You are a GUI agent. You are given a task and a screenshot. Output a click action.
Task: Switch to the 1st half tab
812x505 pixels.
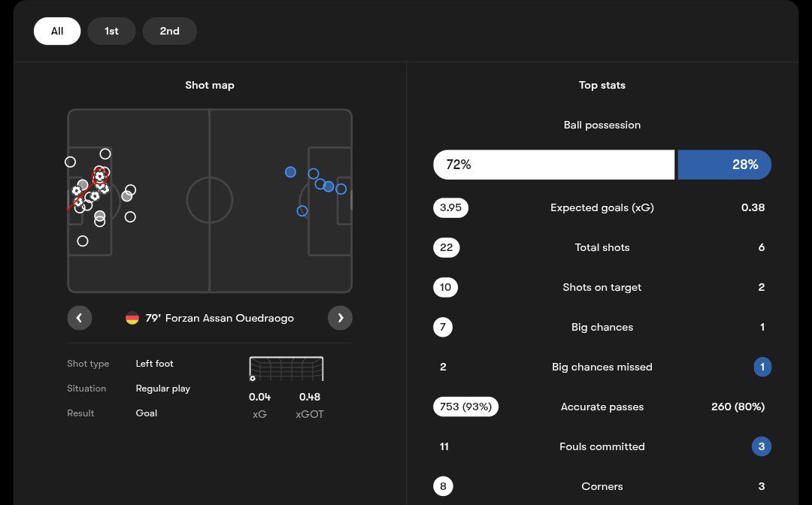tap(111, 31)
